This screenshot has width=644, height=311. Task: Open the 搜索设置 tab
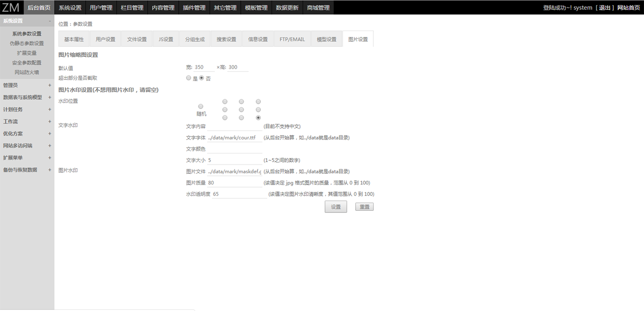coord(226,39)
